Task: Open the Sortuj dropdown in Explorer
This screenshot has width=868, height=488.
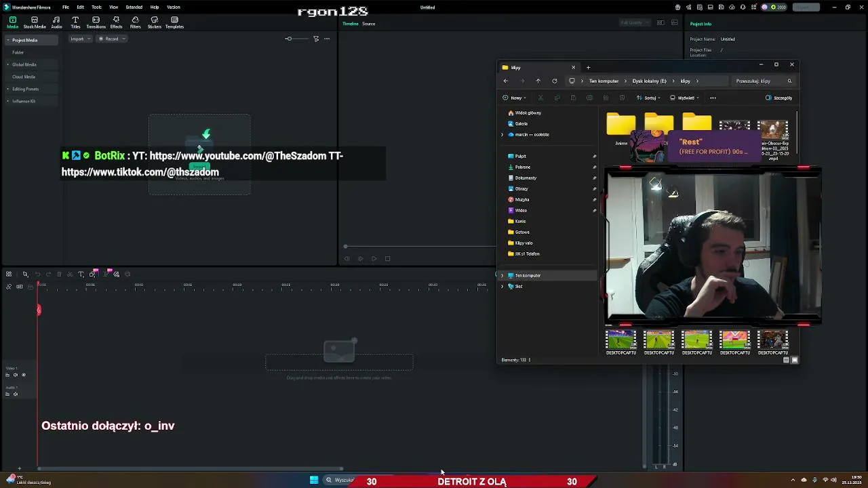Action: point(648,98)
